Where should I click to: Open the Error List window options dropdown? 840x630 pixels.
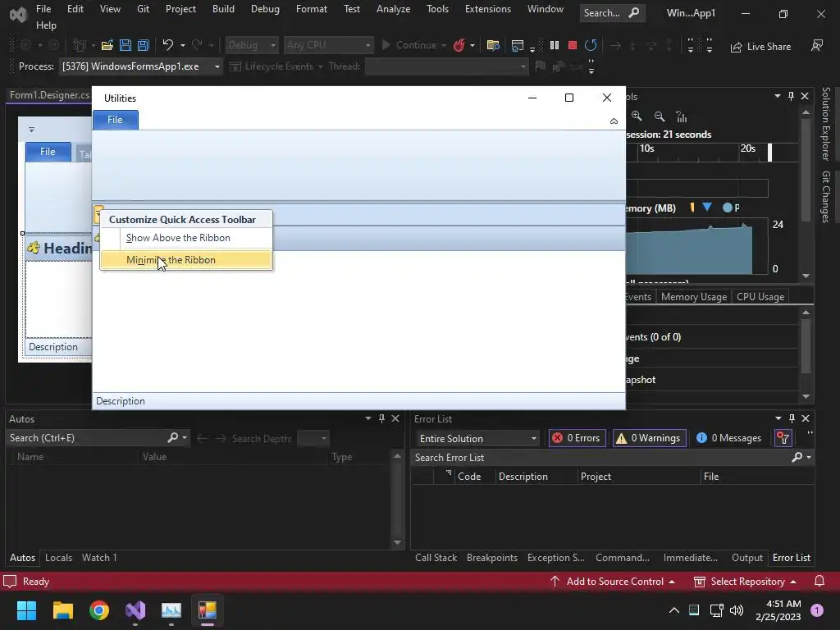(x=778, y=418)
